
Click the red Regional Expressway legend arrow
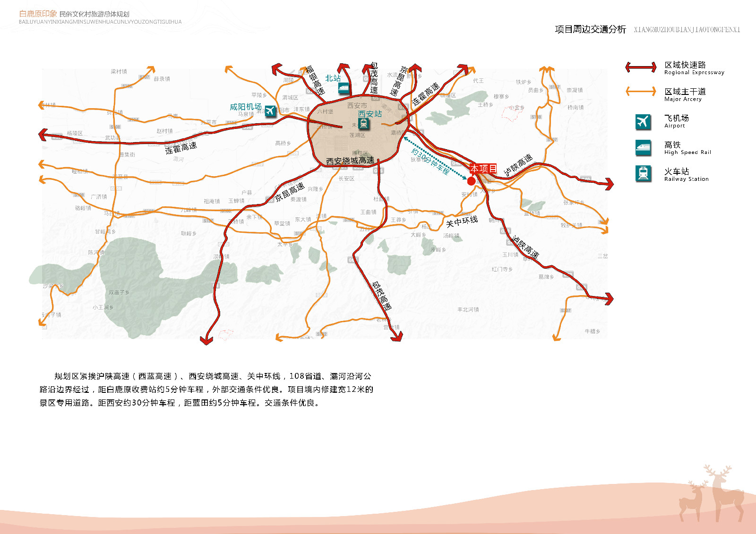tap(641, 67)
